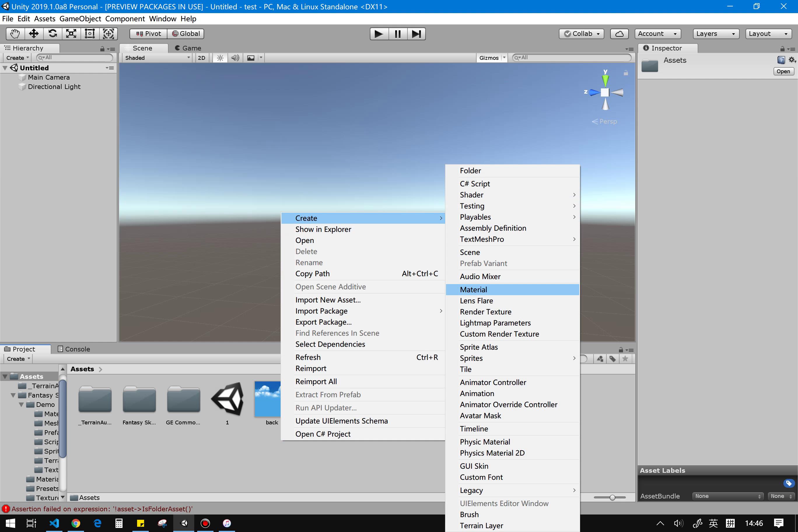Select Import New Asset menu entry

[363, 300]
